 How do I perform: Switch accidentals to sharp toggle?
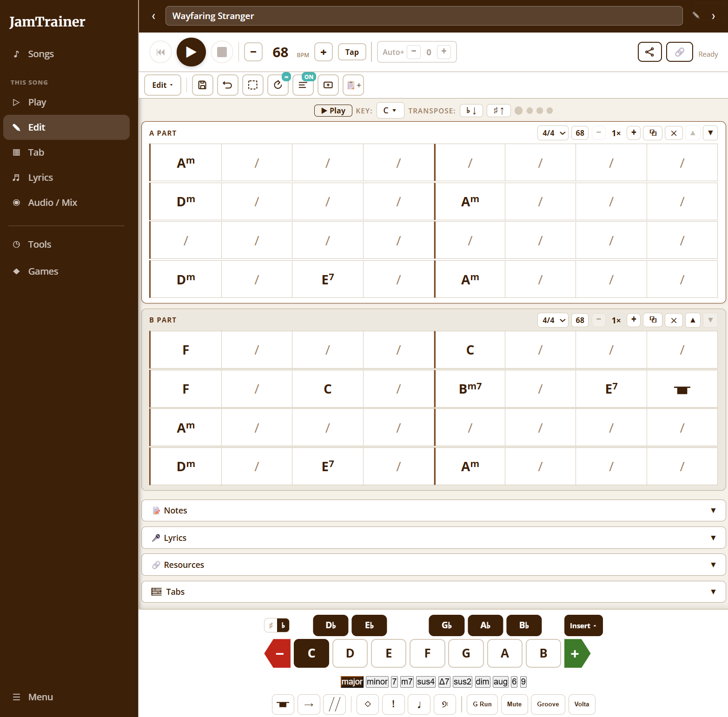point(271,625)
